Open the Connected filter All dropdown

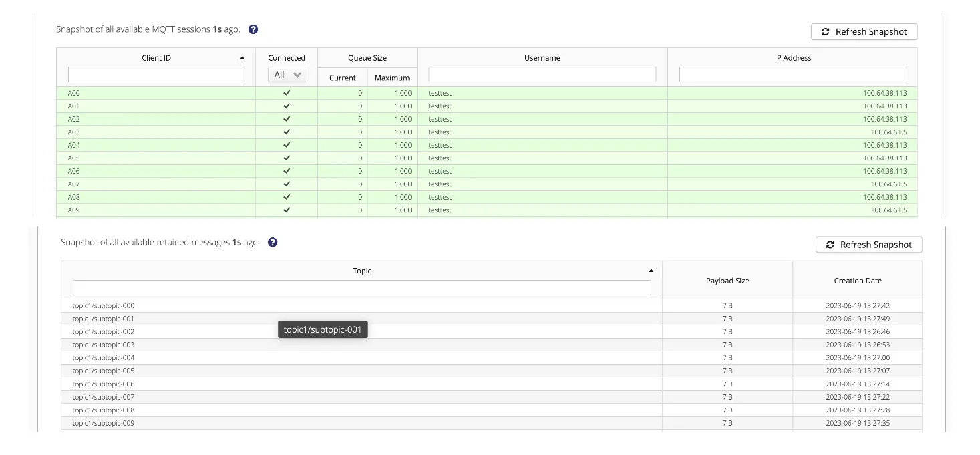tap(287, 75)
